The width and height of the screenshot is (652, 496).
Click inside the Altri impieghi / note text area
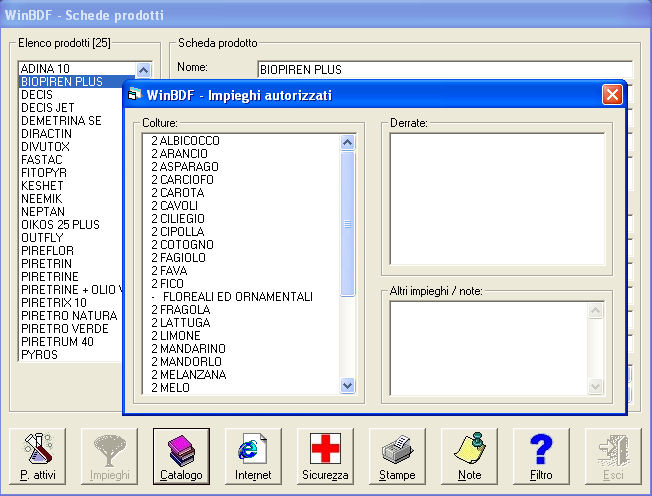(x=489, y=348)
